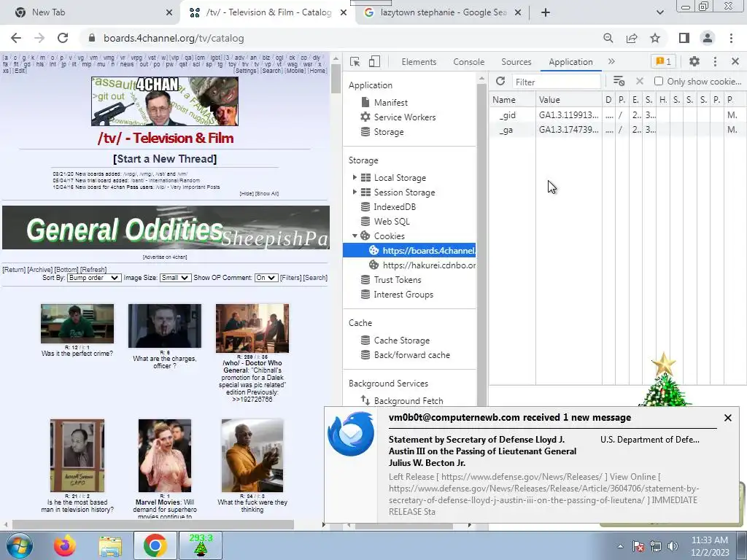
Task: Toggle the device toolbar icon in DevTools
Action: 374,61
